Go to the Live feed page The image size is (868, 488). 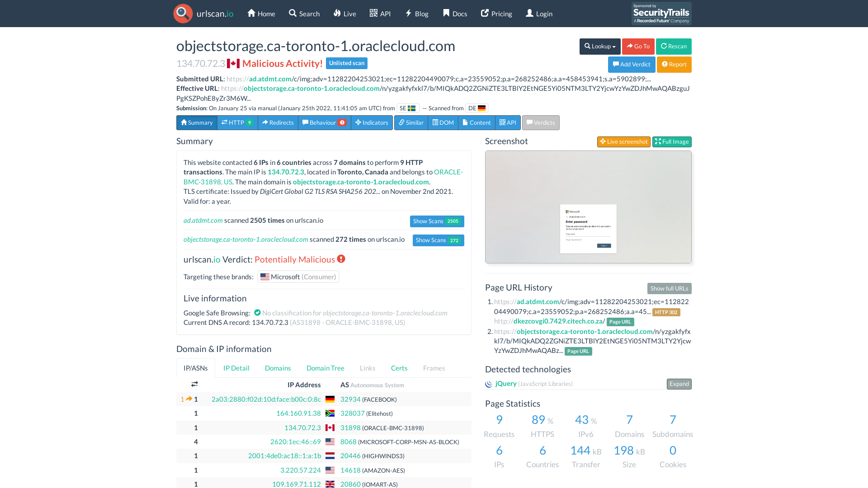click(x=344, y=14)
